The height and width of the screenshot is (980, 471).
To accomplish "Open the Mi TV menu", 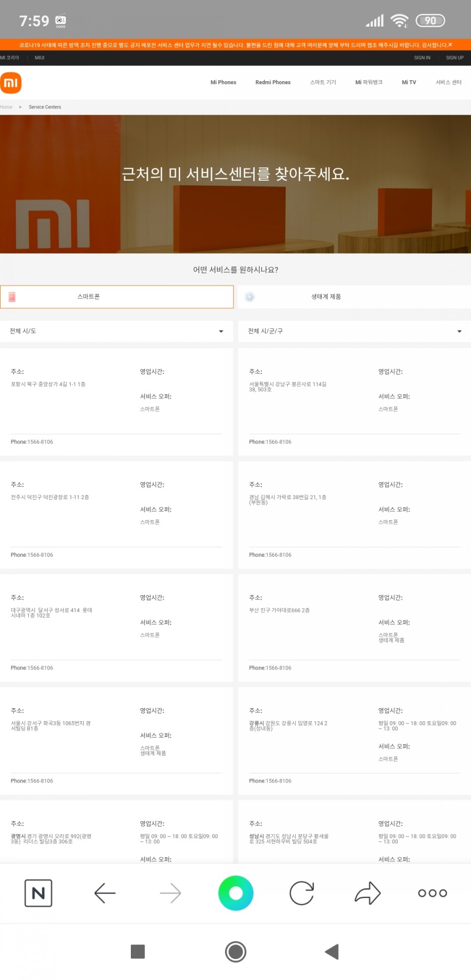I will [409, 82].
